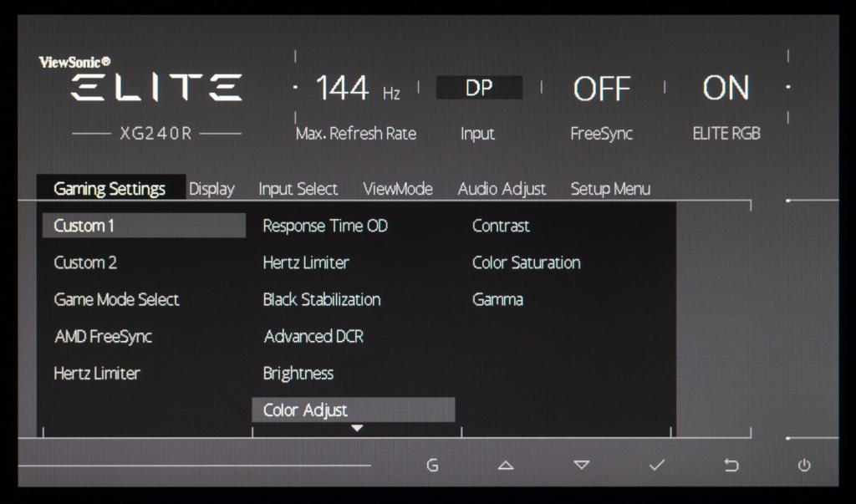Open the Audio Adjust tab
This screenshot has height=504, width=856.
[x=502, y=189]
